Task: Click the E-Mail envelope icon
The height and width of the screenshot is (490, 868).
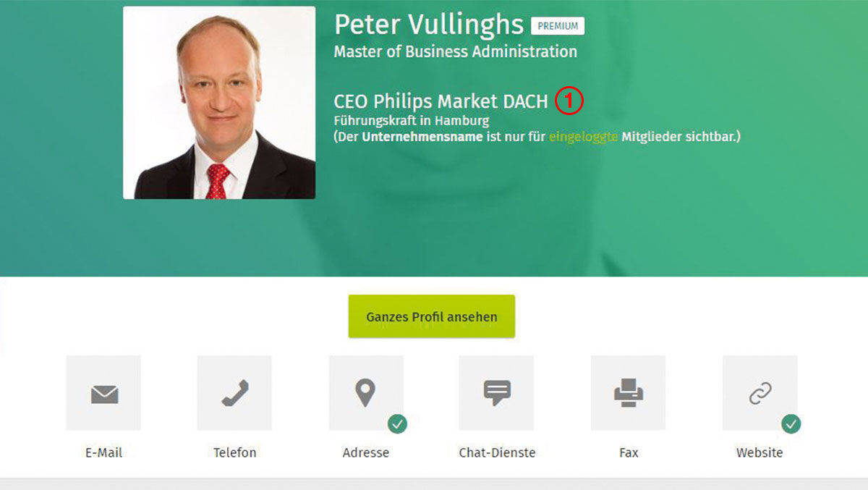Action: [x=103, y=394]
